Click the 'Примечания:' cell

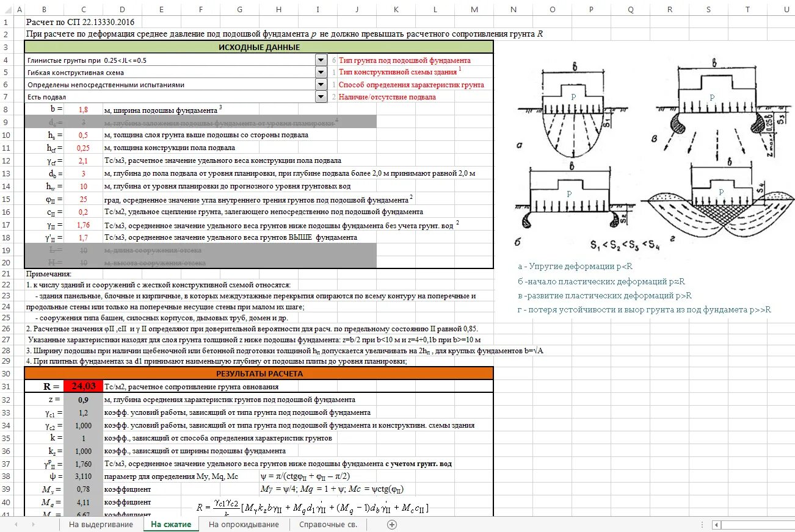click(48, 275)
